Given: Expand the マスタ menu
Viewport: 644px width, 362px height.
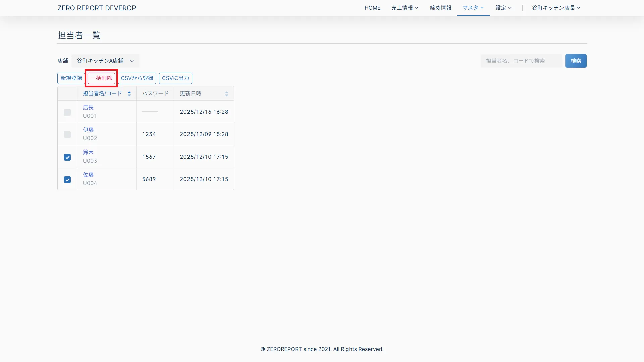Looking at the screenshot, I should 473,8.
